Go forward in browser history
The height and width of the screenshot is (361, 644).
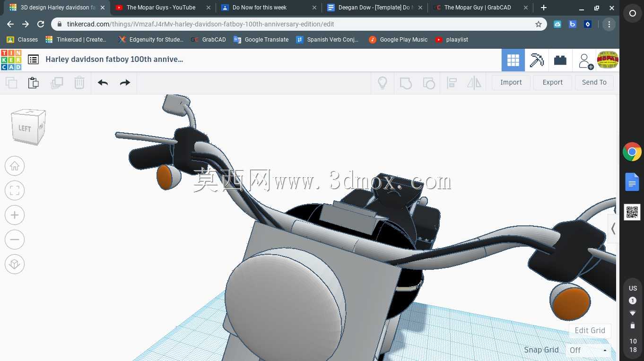26,24
